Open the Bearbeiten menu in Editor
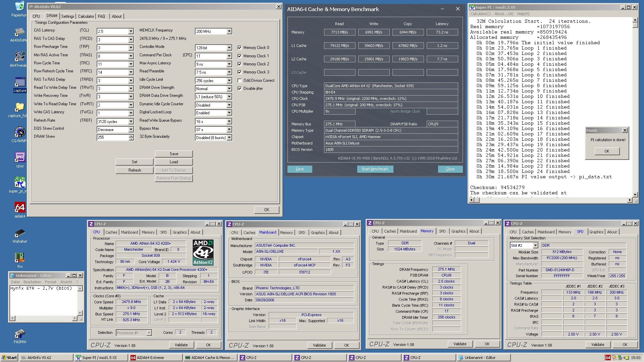This screenshot has width=644, height=362. point(32,282)
